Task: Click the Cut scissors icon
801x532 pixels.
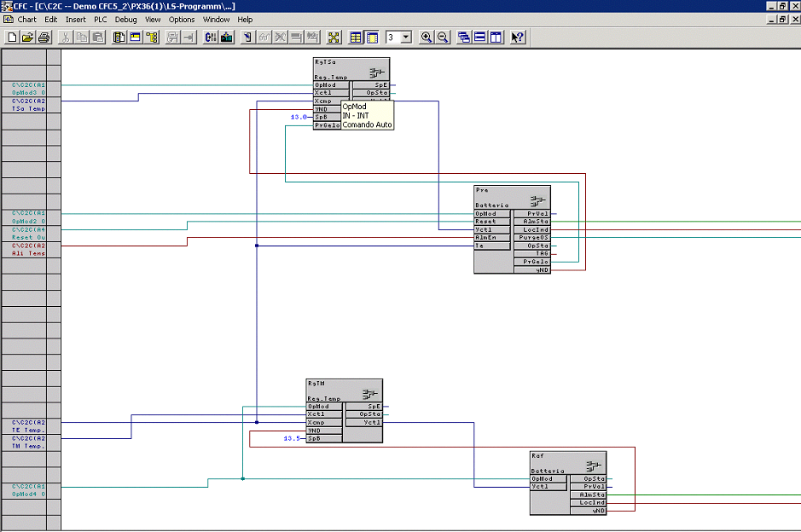Action: (x=66, y=38)
